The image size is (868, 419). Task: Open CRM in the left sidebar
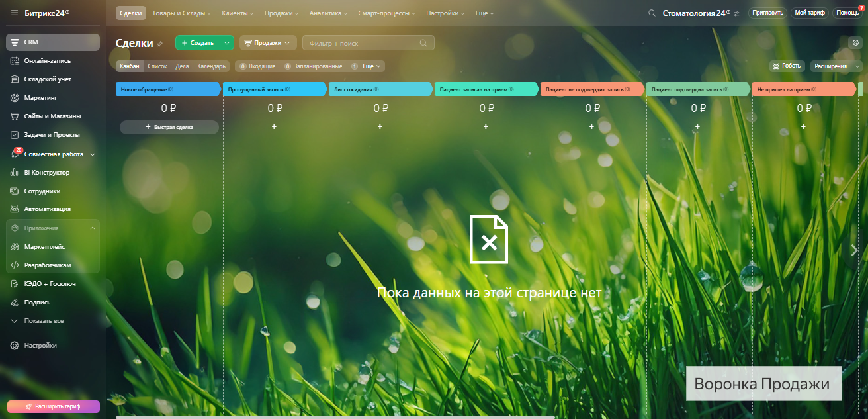[x=53, y=42]
